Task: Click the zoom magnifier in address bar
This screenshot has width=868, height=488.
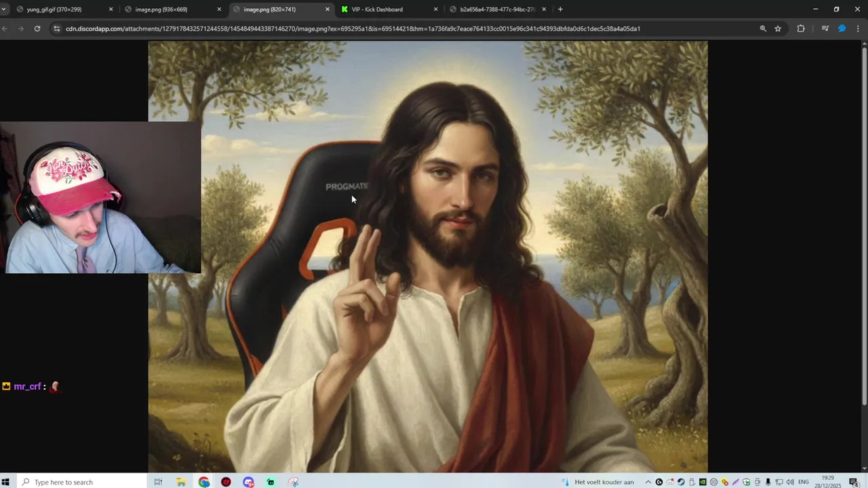Action: click(763, 28)
